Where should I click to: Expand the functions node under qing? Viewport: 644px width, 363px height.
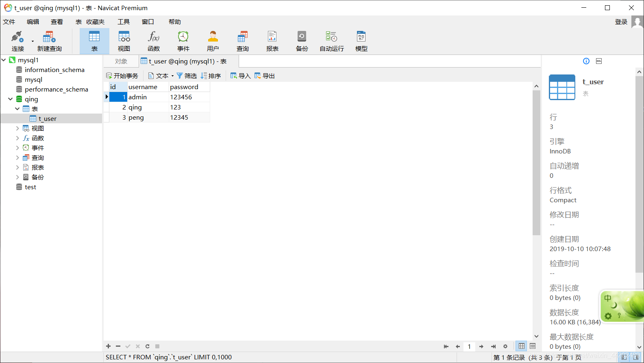17,138
